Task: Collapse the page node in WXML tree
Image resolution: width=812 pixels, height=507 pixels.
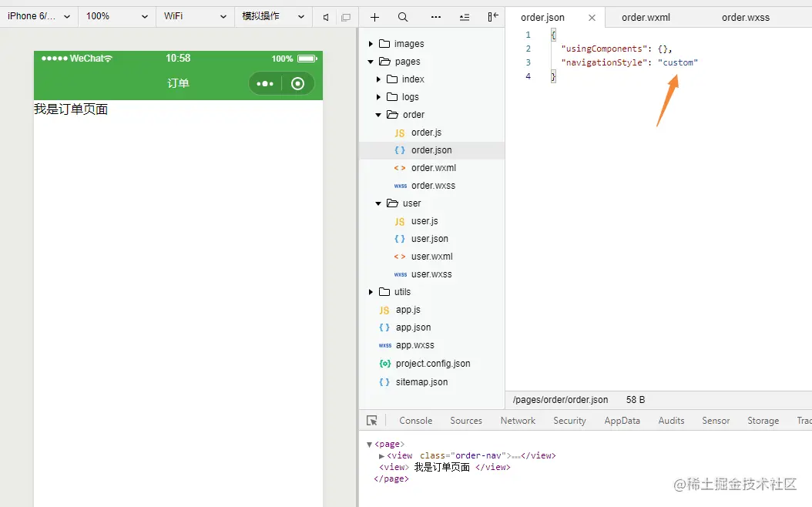Action: coord(369,445)
